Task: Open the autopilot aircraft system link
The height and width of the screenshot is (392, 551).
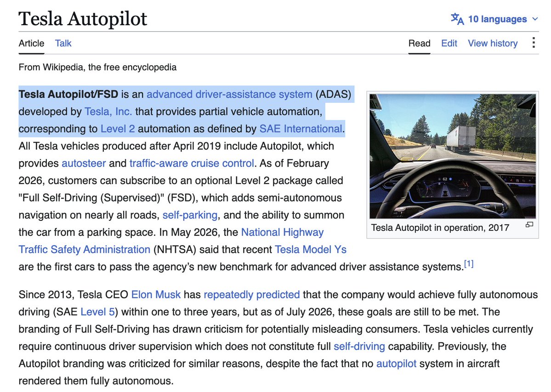Action: (x=397, y=363)
